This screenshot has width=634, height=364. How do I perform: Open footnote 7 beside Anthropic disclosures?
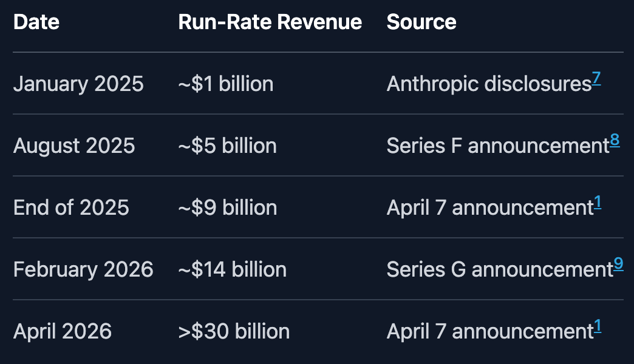pos(596,78)
